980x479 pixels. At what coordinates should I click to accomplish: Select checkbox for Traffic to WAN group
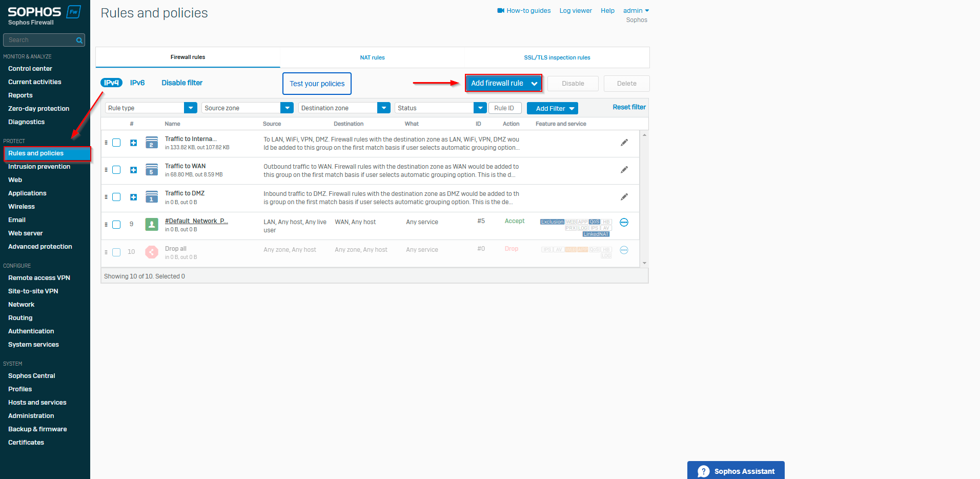116,170
